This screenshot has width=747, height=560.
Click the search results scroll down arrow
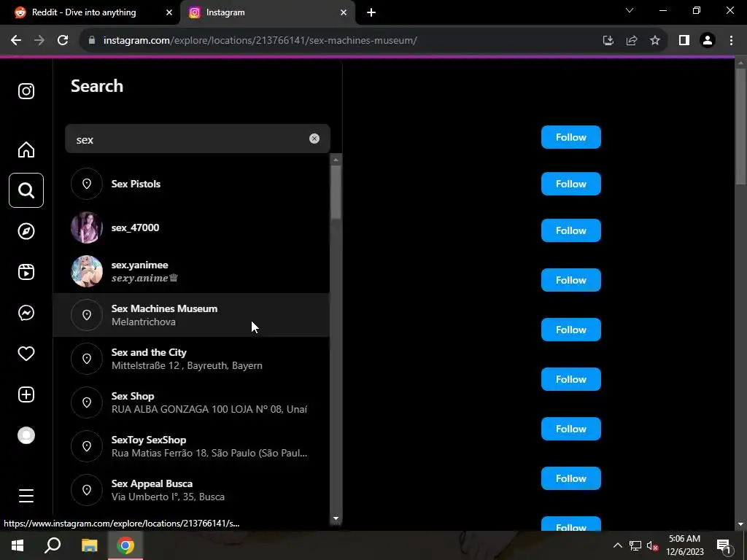(x=336, y=518)
